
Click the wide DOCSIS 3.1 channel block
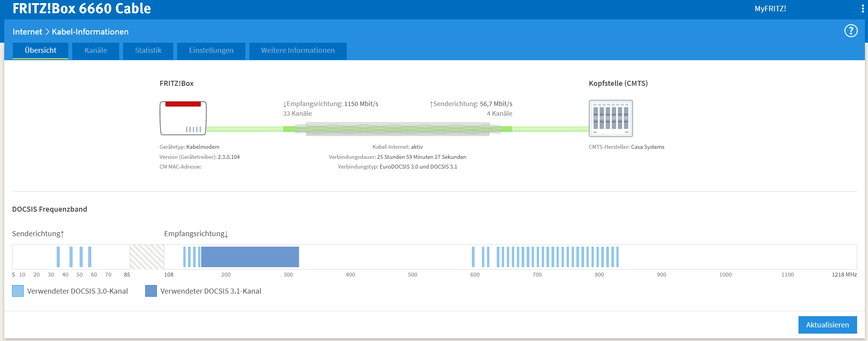click(x=250, y=257)
